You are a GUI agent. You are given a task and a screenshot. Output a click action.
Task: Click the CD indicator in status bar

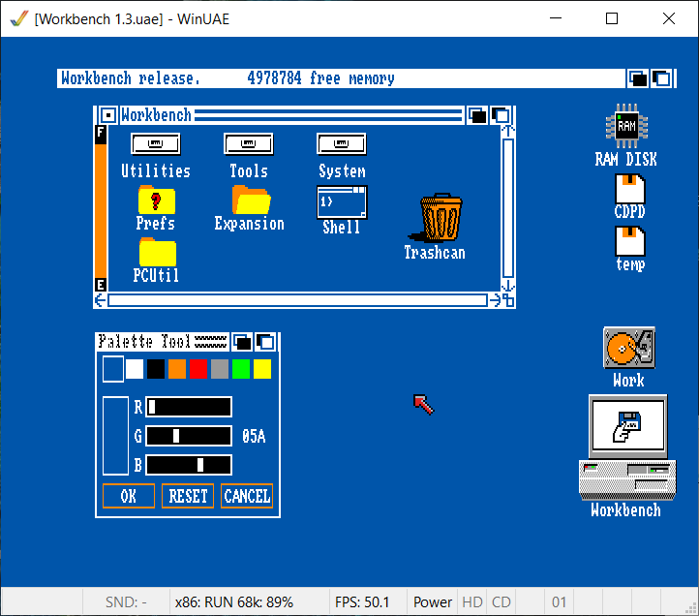click(x=501, y=602)
